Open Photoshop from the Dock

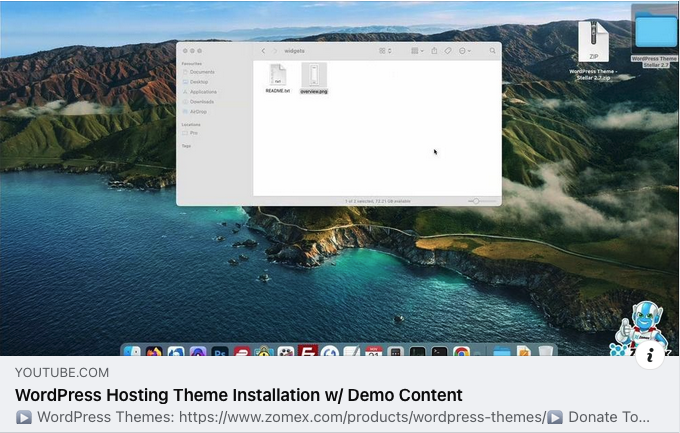pyautogui.click(x=220, y=351)
